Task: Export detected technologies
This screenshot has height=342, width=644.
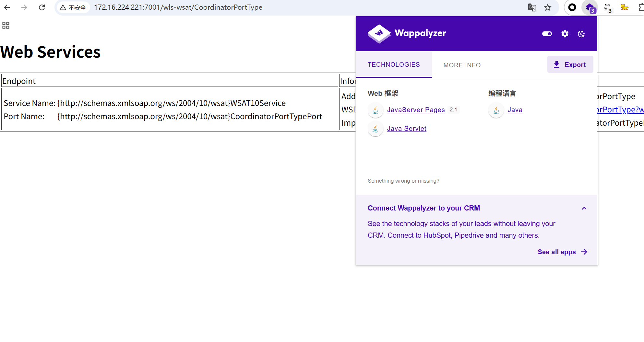Action: 570,64
